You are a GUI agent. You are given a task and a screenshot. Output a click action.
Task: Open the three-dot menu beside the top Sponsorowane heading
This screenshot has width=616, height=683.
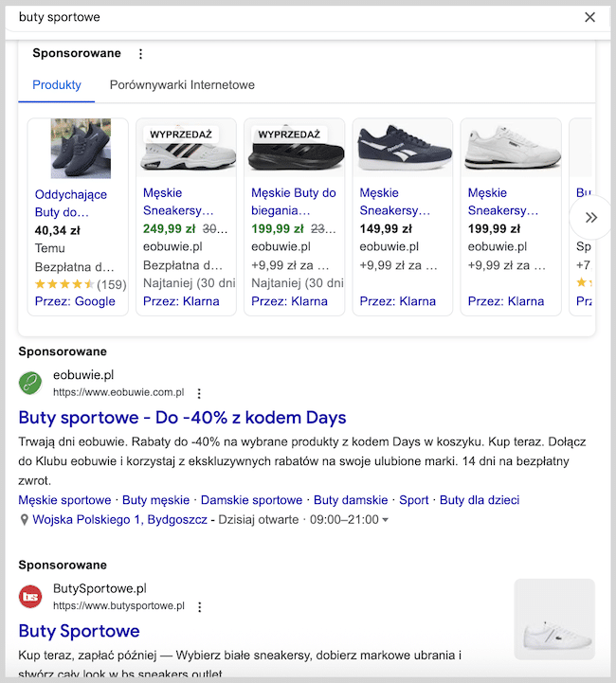pos(140,54)
